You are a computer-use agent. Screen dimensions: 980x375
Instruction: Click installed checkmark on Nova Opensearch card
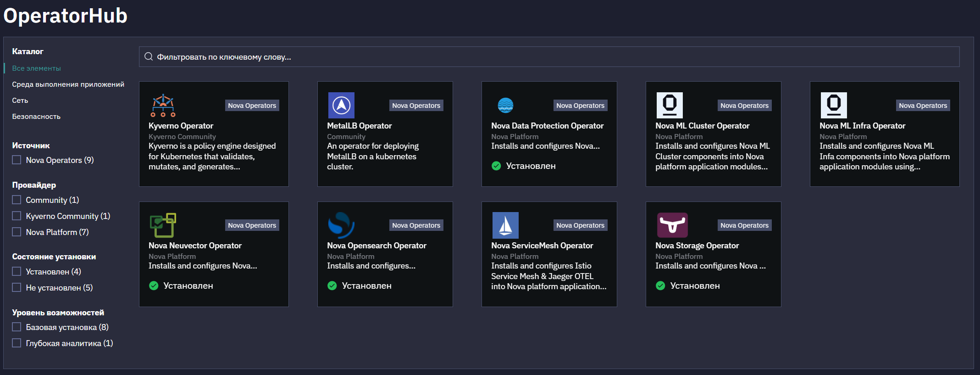(x=332, y=285)
